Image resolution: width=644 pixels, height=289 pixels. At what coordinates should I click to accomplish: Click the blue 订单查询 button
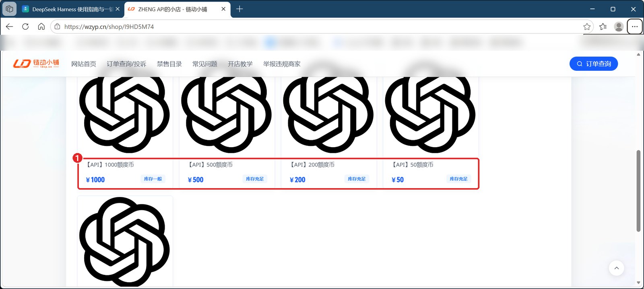(x=594, y=64)
